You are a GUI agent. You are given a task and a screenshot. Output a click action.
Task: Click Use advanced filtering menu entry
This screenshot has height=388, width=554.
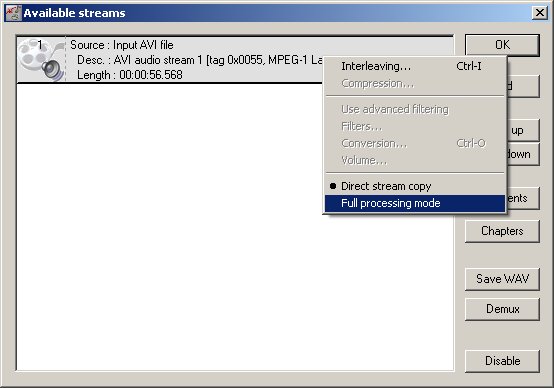tap(415, 109)
